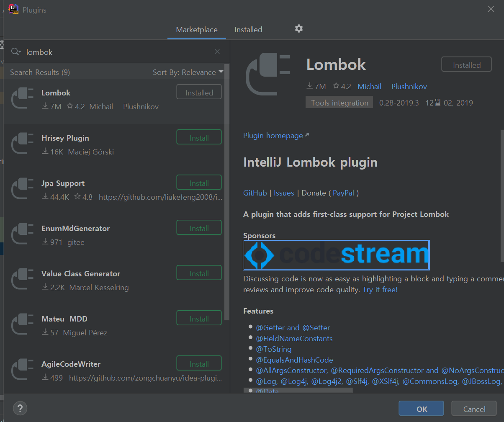504x422 pixels.
Task: Click Installed button in Lombok details header
Action: point(466,65)
